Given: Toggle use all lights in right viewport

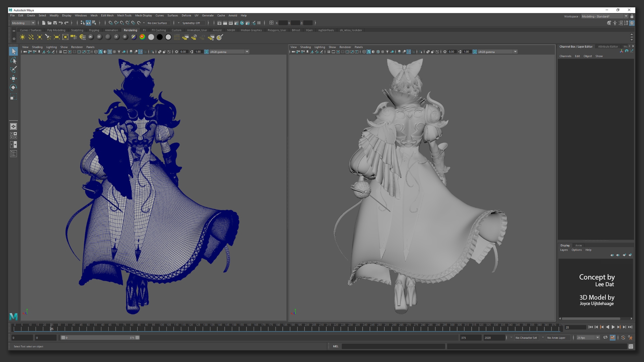Looking at the screenshot, I should coord(387,52).
